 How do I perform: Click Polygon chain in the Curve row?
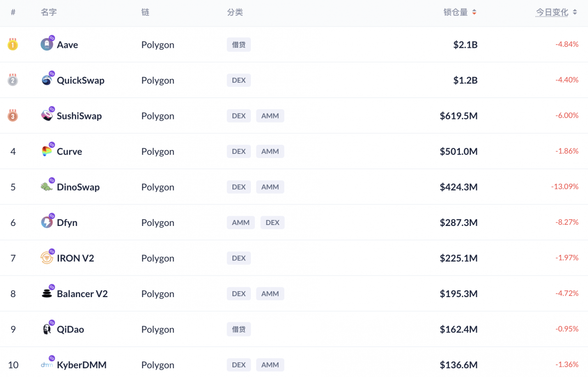pos(158,152)
